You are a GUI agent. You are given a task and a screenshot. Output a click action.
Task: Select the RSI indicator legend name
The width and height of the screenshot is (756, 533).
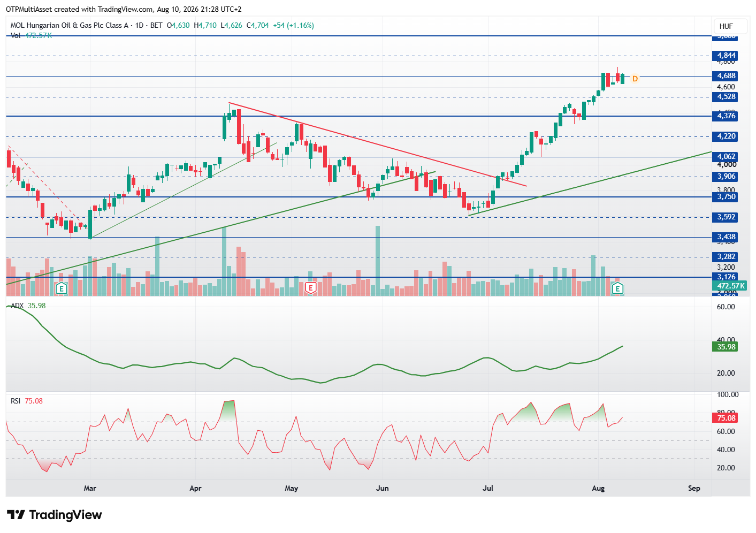16,401
